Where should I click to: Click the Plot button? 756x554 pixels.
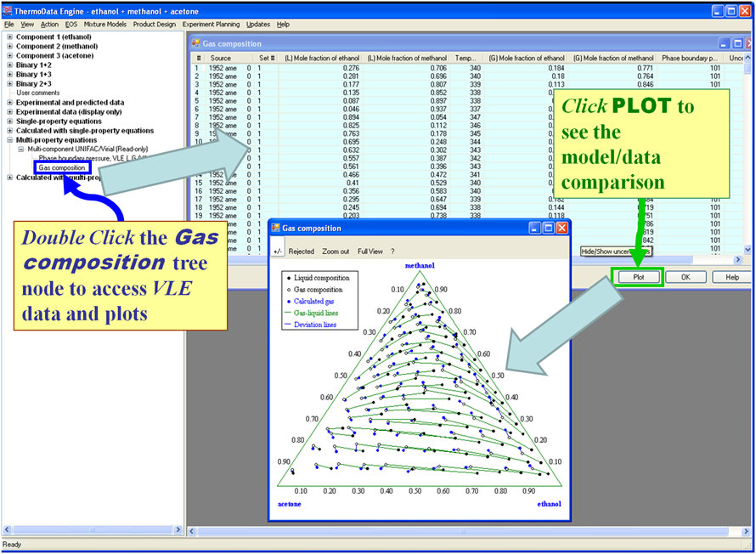click(639, 277)
